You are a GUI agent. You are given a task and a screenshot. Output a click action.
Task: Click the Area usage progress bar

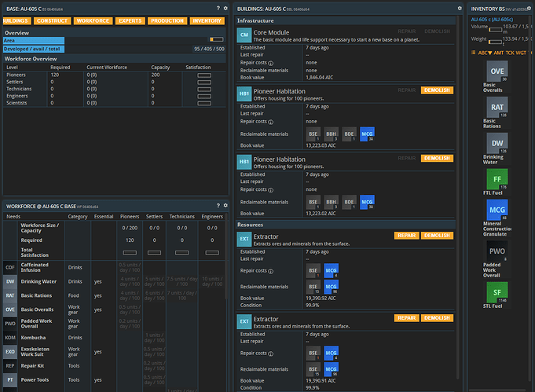pyautogui.click(x=216, y=39)
